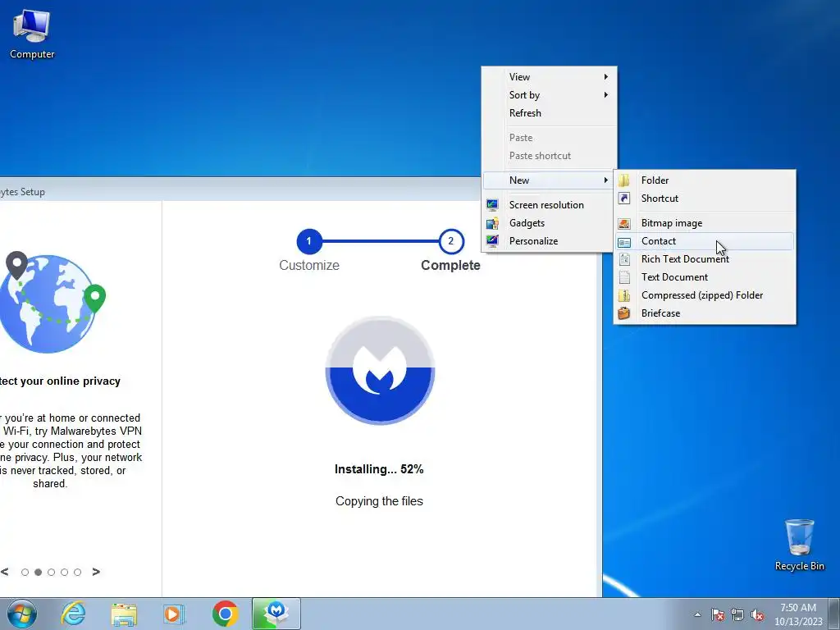Click the Setup window title bar text
This screenshot has height=630, width=840.
click(x=22, y=192)
